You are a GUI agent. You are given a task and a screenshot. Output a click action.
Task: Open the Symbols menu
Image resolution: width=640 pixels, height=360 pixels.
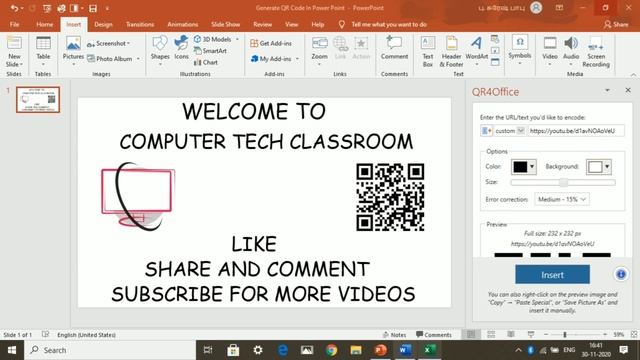(520, 51)
